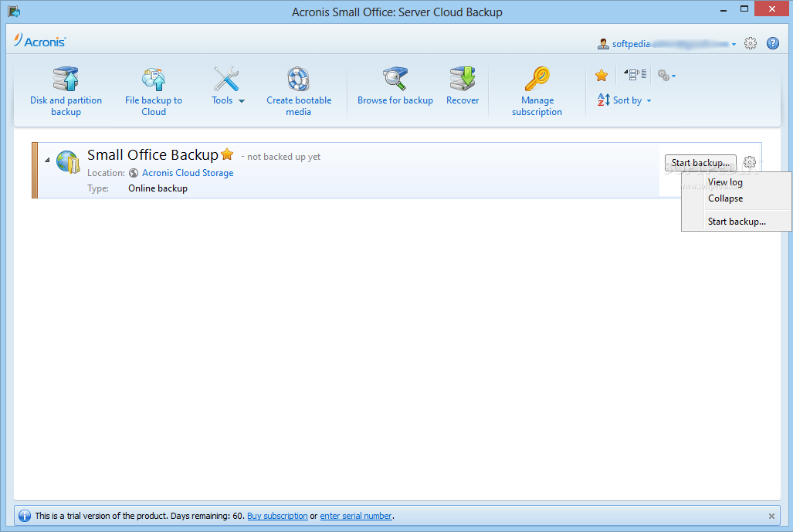The height and width of the screenshot is (532, 793).
Task: Open toolbar gears options dropdown
Action: [x=666, y=76]
